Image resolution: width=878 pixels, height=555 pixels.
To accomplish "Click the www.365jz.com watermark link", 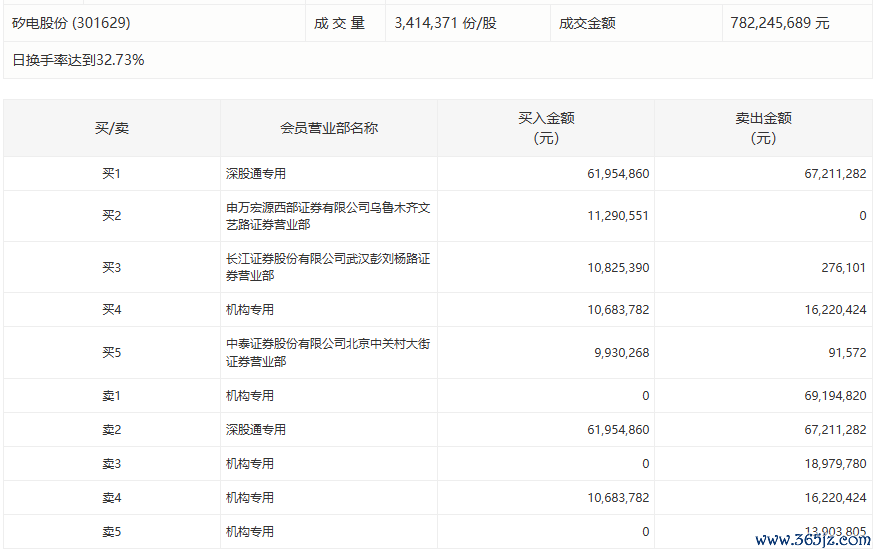I will point(812,540).
